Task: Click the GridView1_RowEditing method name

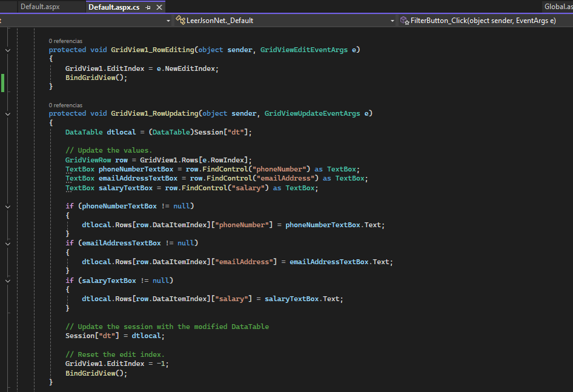Action: 153,50
